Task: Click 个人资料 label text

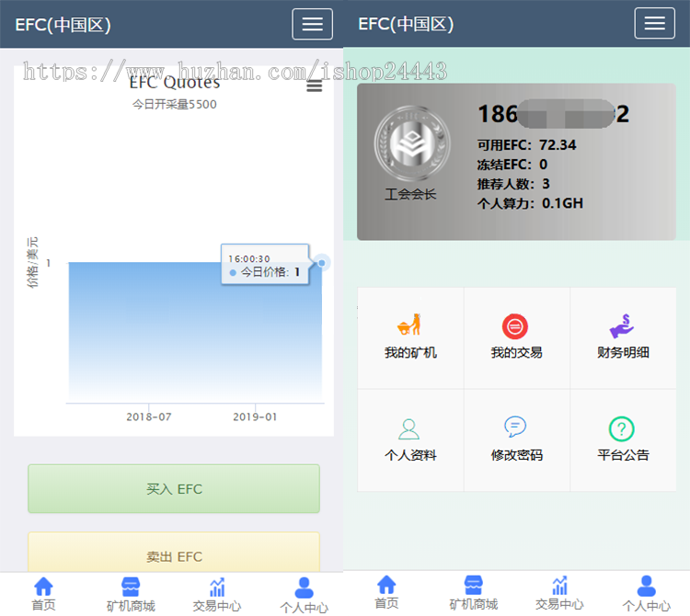Action: (x=410, y=455)
